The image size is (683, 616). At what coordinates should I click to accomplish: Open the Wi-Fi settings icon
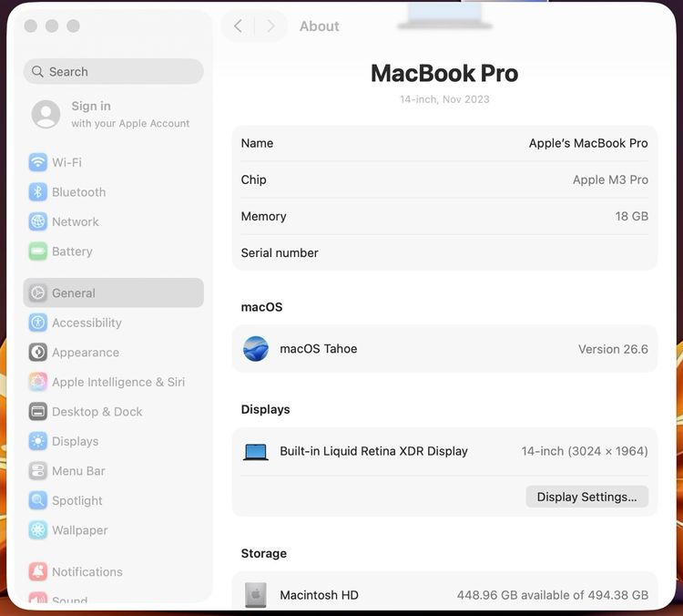38,162
